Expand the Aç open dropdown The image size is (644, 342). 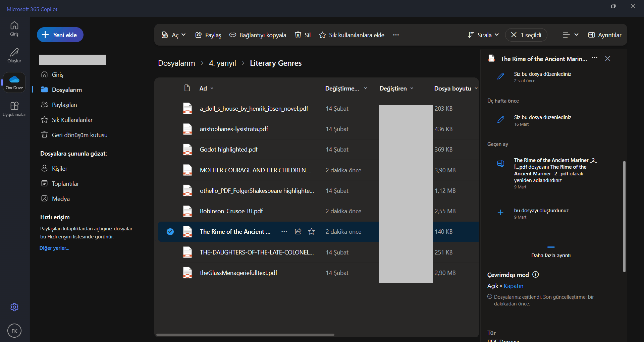pos(173,35)
